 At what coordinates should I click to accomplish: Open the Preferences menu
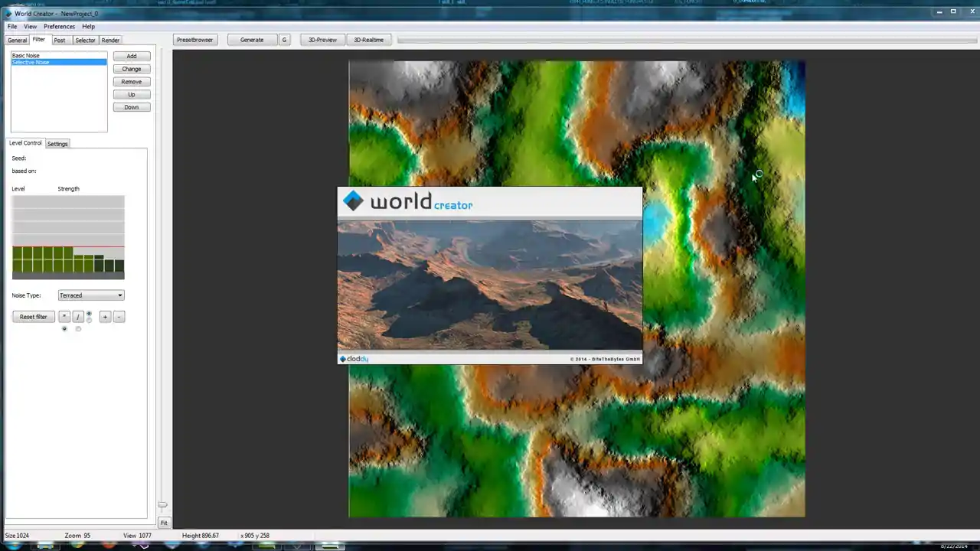59,27
